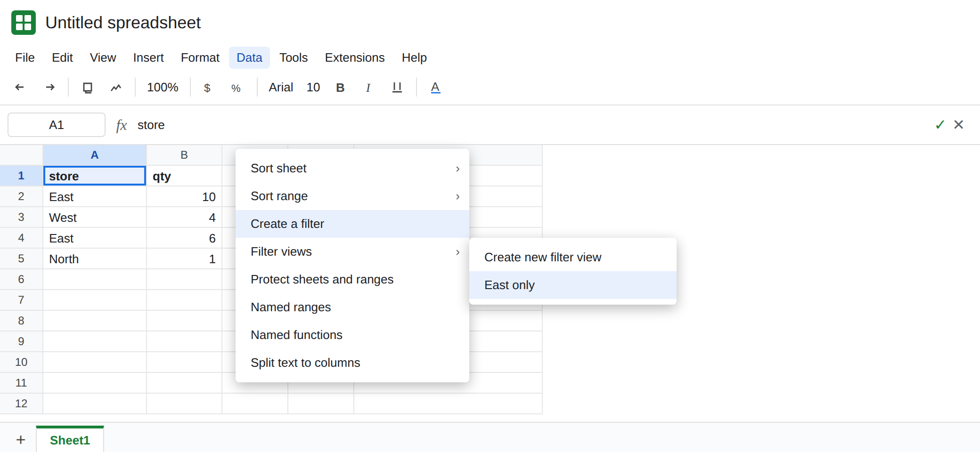This screenshot has height=452, width=980.
Task: Close the open Data menu
Action: [x=249, y=58]
